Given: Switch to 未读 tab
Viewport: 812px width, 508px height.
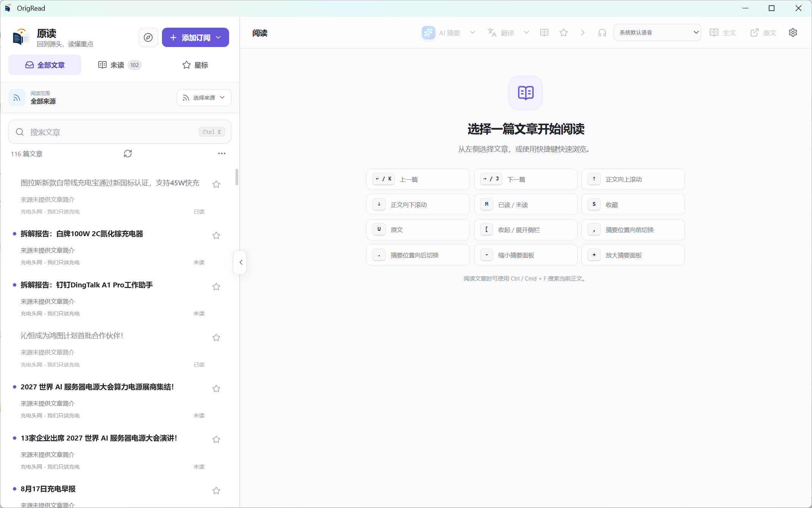Looking at the screenshot, I should [119, 65].
